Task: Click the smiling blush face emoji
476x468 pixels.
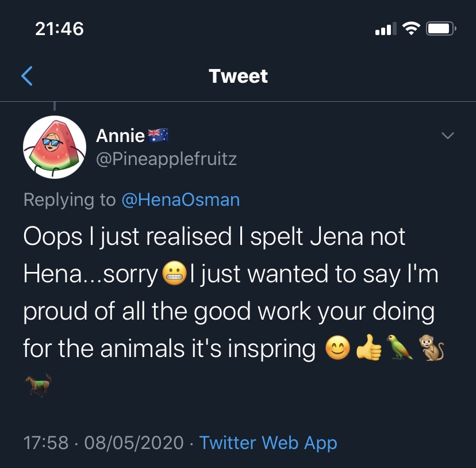Action: coord(337,348)
